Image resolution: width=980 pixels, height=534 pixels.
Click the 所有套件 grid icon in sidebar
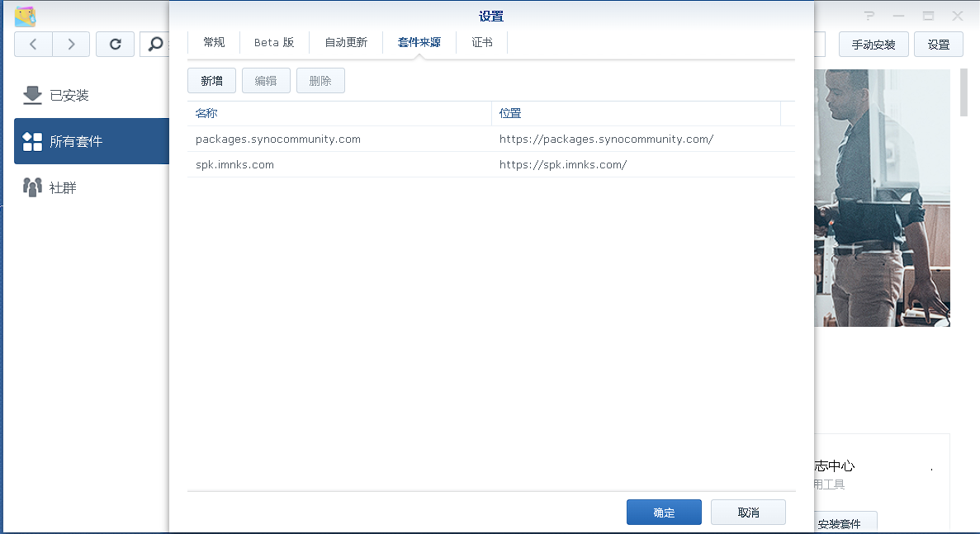coord(32,141)
